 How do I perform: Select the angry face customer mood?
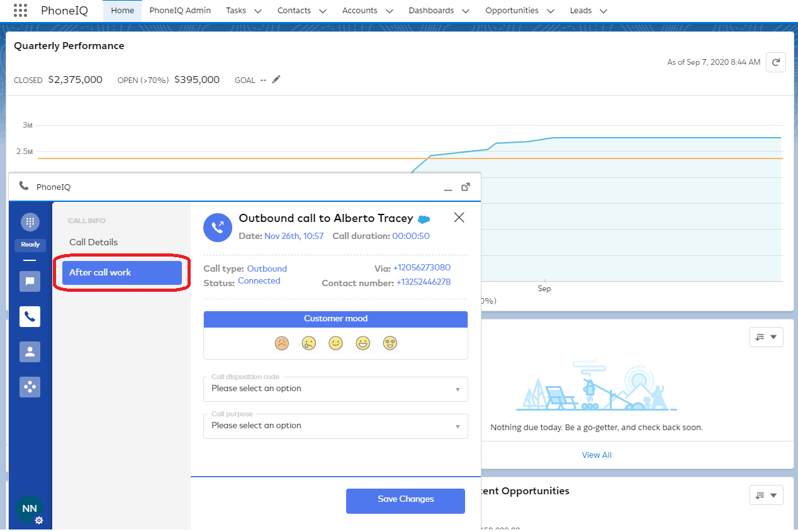[x=282, y=343]
